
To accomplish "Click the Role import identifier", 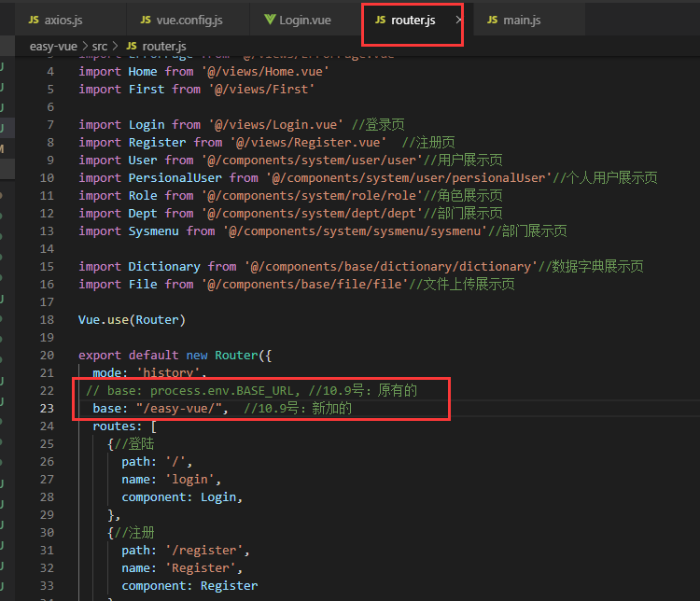I will [143, 196].
